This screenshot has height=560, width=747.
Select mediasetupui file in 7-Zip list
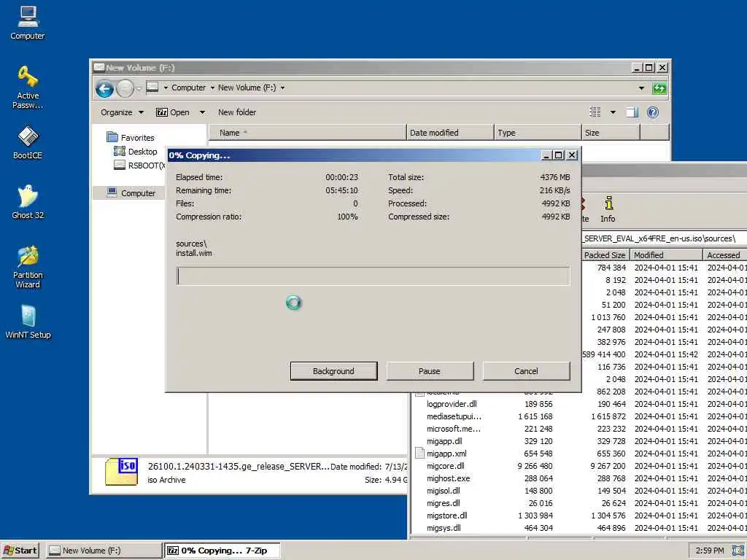click(454, 416)
